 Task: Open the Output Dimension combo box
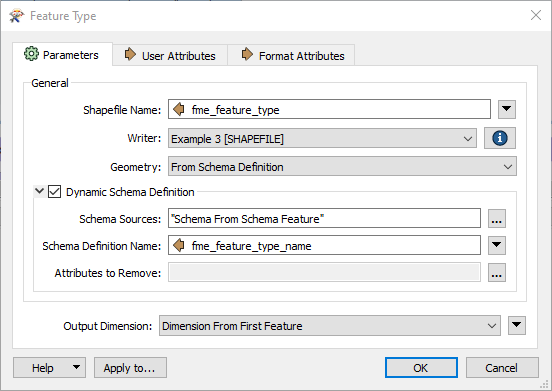coord(330,326)
